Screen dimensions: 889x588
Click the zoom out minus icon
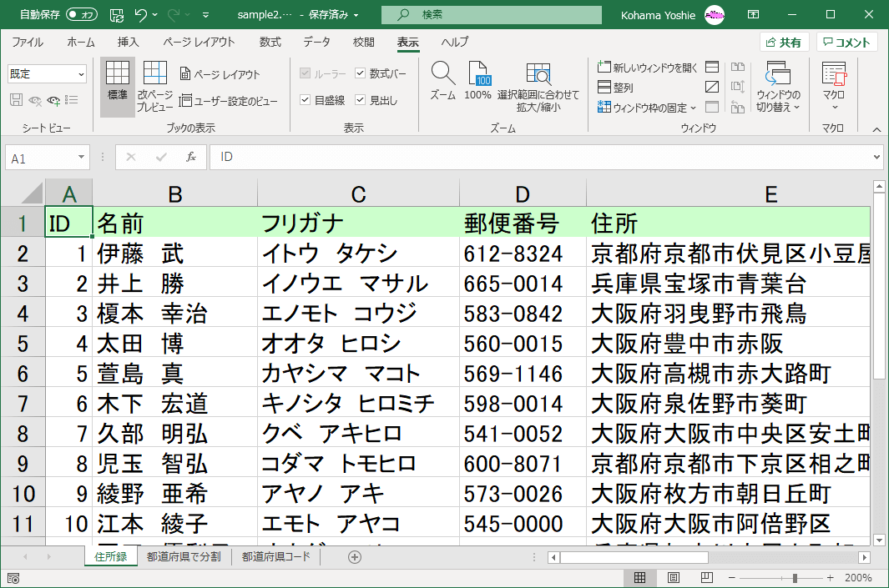[x=732, y=578]
